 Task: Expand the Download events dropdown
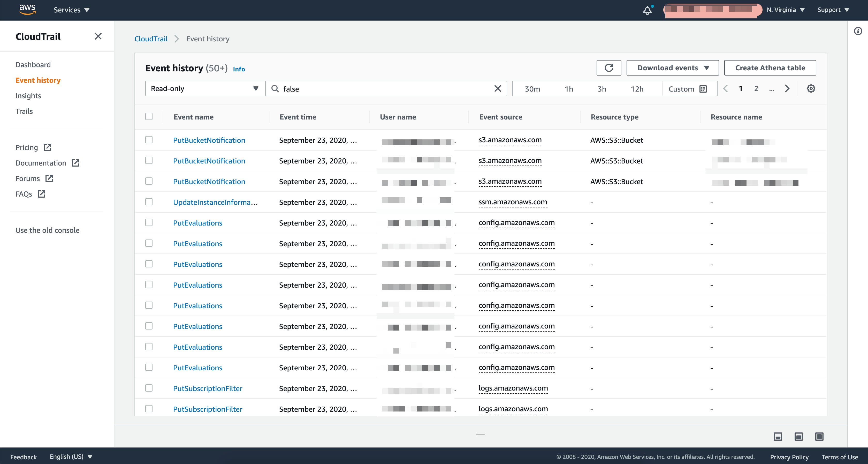(672, 68)
